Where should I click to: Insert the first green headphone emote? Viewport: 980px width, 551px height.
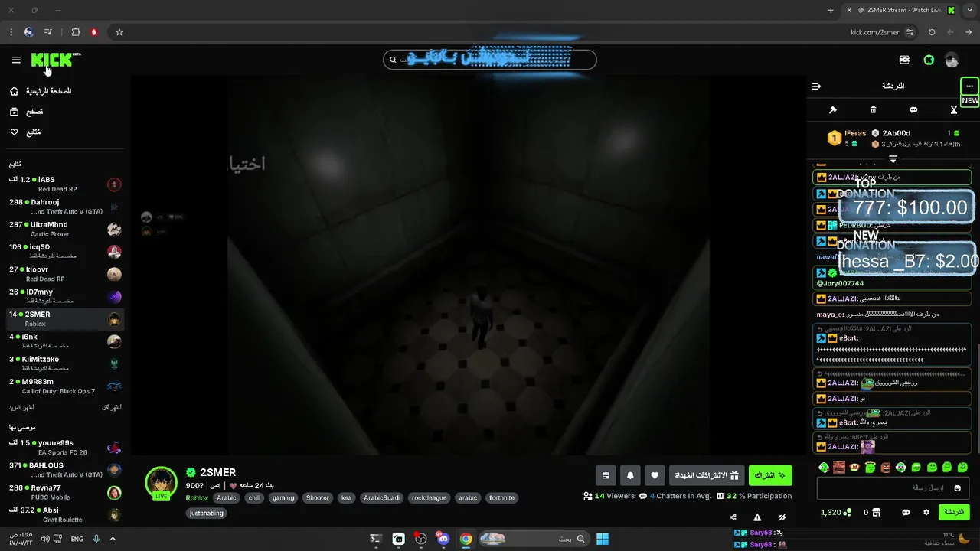(824, 467)
